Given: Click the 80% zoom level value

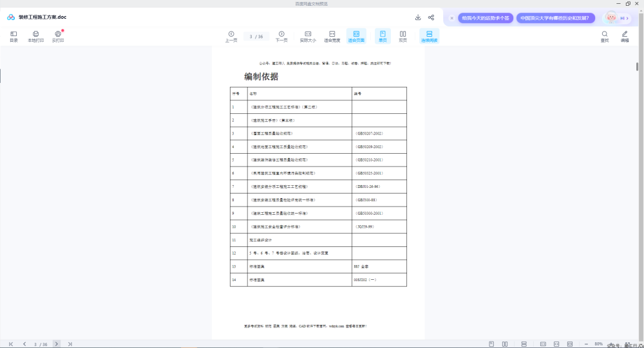Looking at the screenshot, I should coord(598,344).
